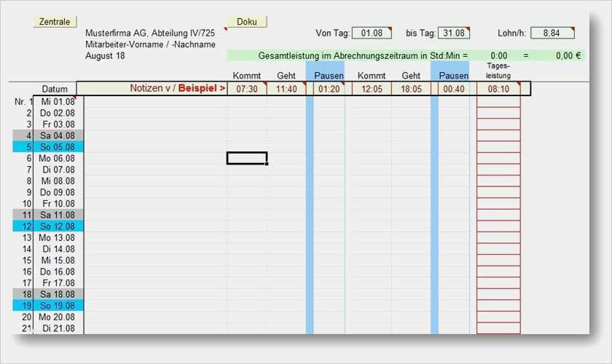
Task: Select the Tagesleistung example value 08:10
Action: point(498,89)
